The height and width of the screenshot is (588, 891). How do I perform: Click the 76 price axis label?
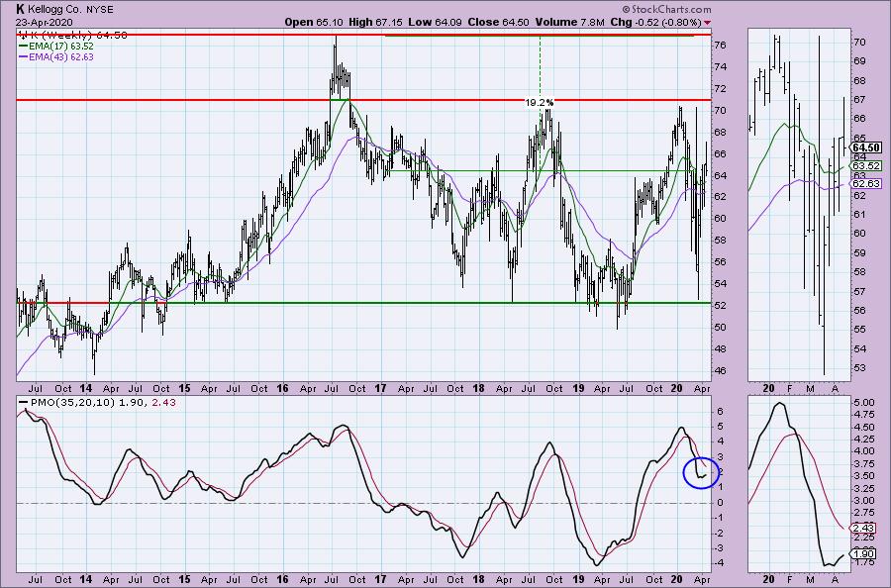pos(721,45)
